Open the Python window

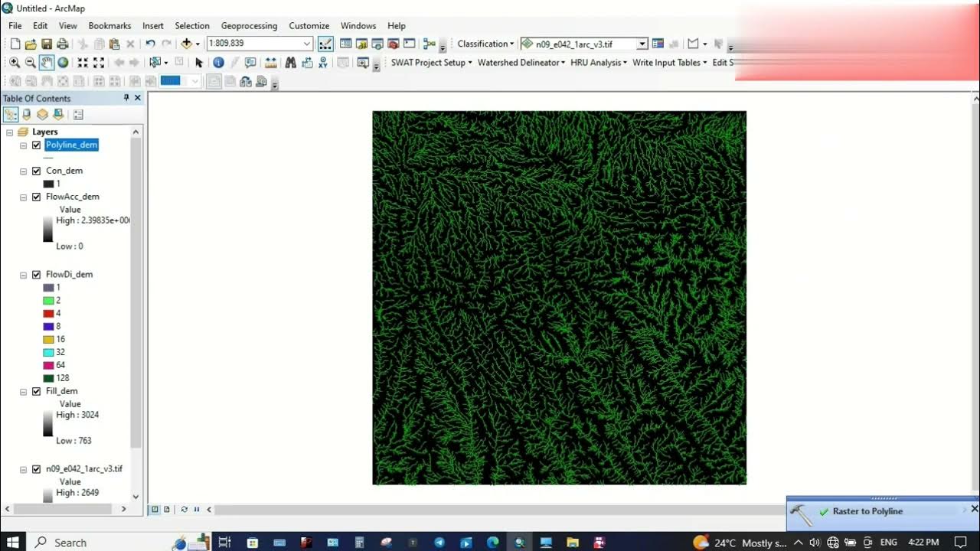click(x=410, y=44)
